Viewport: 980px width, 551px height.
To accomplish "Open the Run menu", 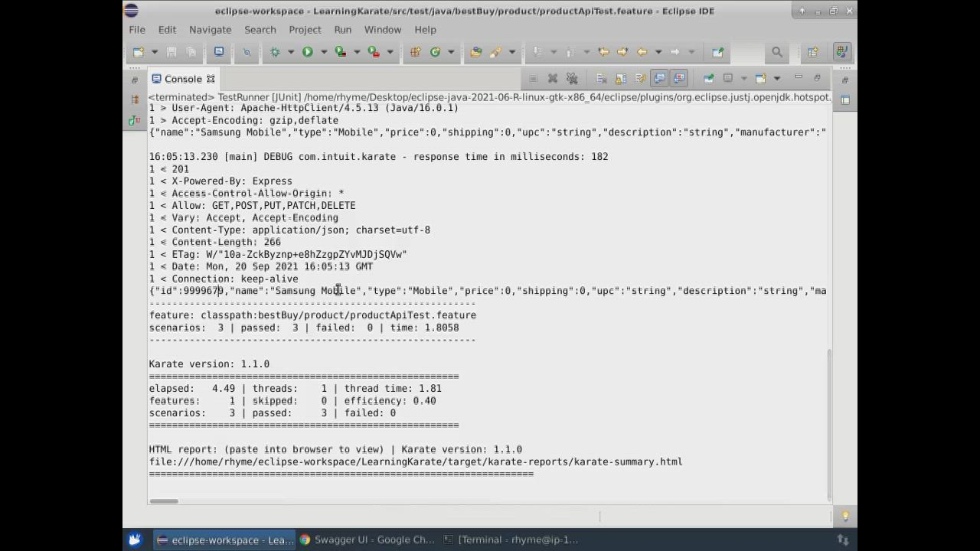I will (342, 29).
